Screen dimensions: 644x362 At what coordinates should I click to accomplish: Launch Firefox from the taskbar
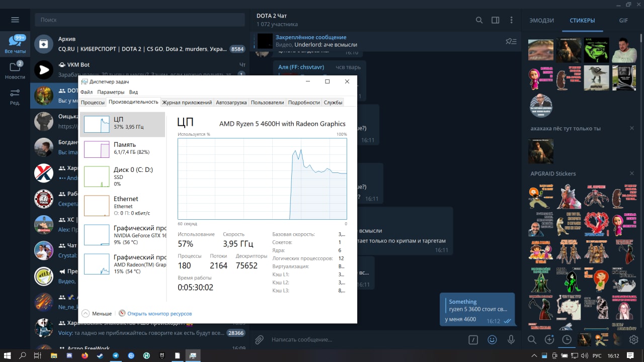[x=85, y=355]
